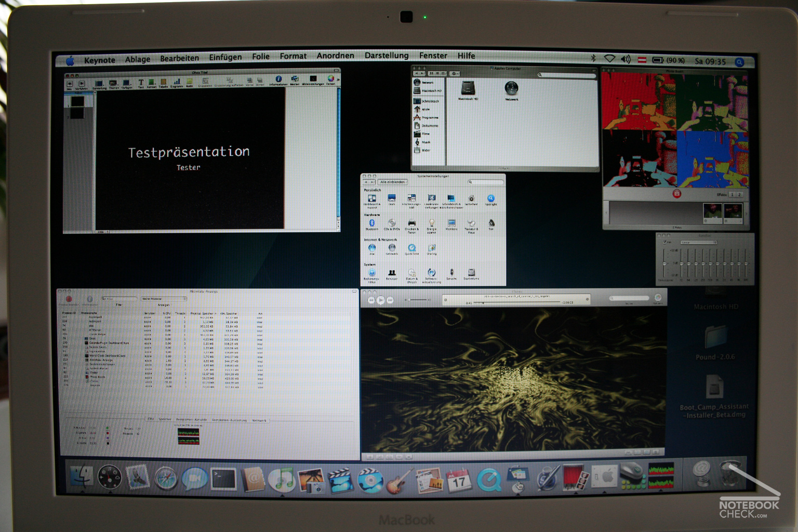This screenshot has height=532, width=798.
Task: Click the Finder window search field
Action: point(566,75)
